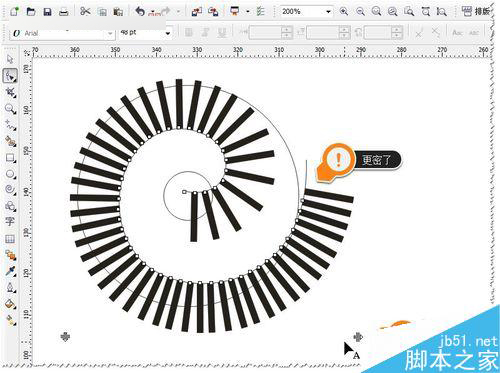
Task: Select the Crop tool
Action: click(x=10, y=92)
